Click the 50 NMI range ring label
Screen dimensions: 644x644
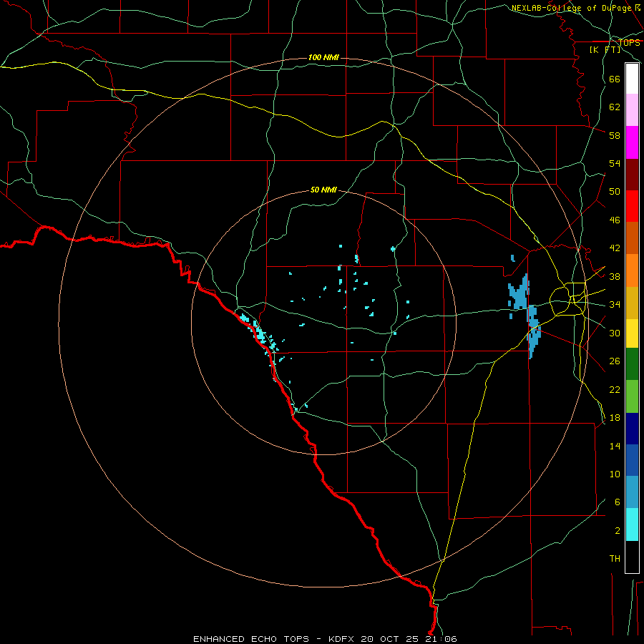[x=323, y=190]
